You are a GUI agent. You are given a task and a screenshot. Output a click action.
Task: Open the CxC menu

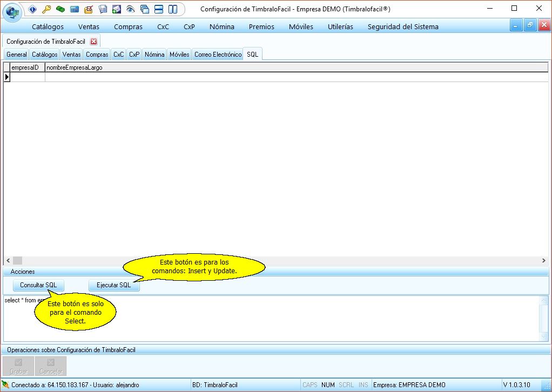(x=163, y=27)
